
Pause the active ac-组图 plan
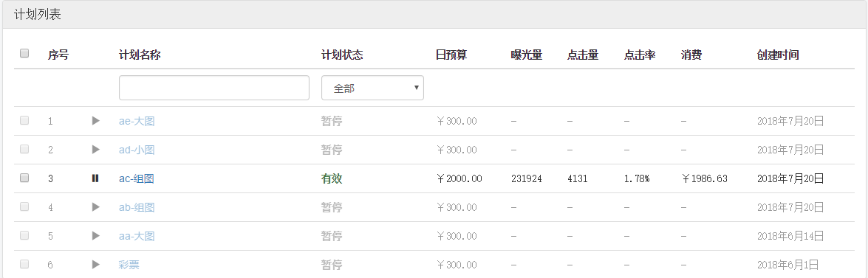tap(95, 178)
